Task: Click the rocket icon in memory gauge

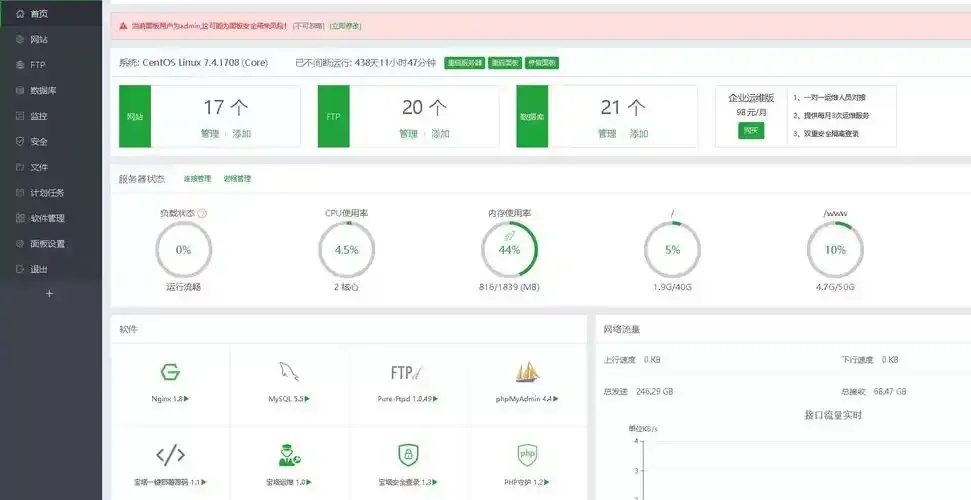Action: [x=510, y=236]
